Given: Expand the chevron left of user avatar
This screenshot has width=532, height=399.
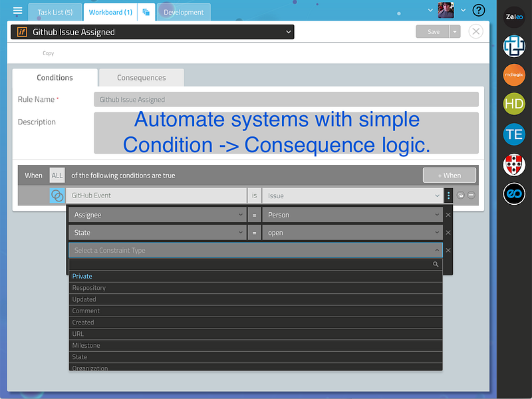Looking at the screenshot, I should click(430, 10).
